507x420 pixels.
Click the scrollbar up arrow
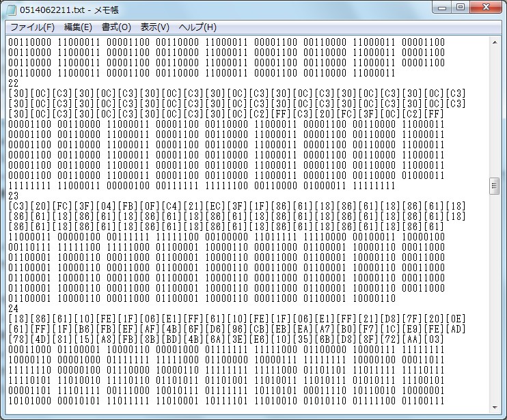click(495, 42)
